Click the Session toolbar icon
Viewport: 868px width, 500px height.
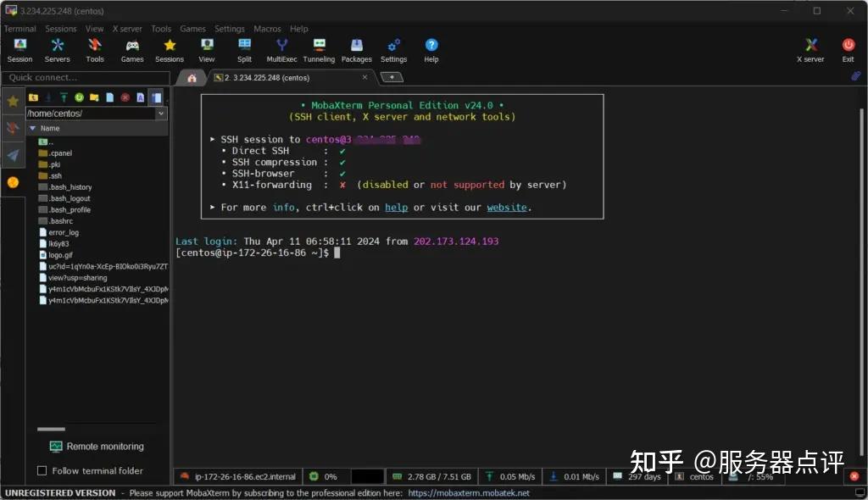[20, 50]
